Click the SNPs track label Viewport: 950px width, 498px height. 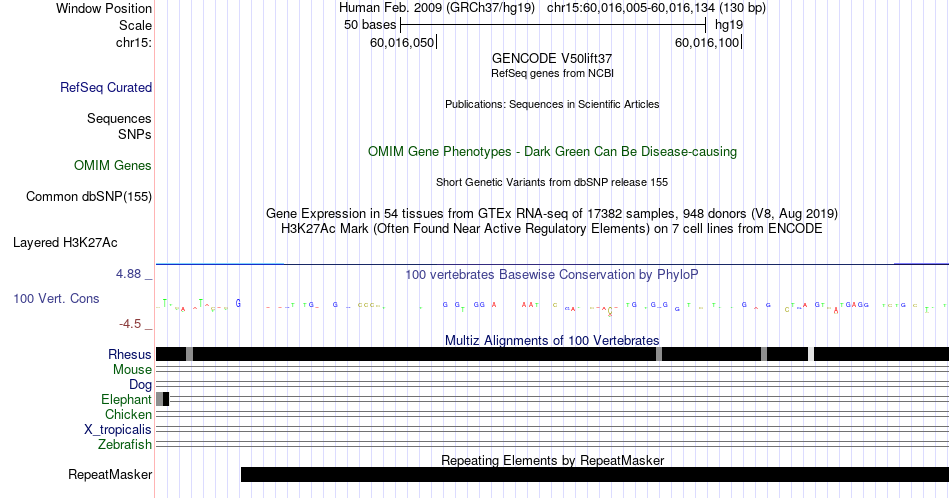[x=135, y=134]
